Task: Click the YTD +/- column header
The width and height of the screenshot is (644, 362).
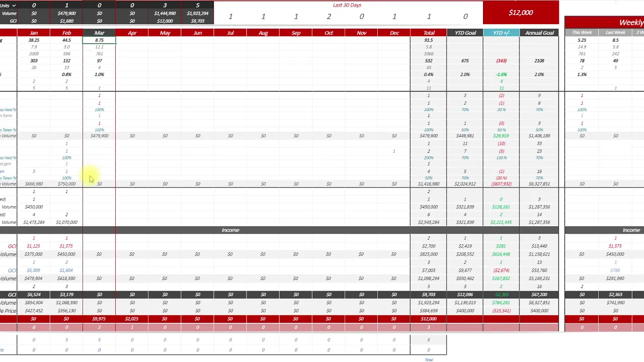Action: [x=501, y=33]
